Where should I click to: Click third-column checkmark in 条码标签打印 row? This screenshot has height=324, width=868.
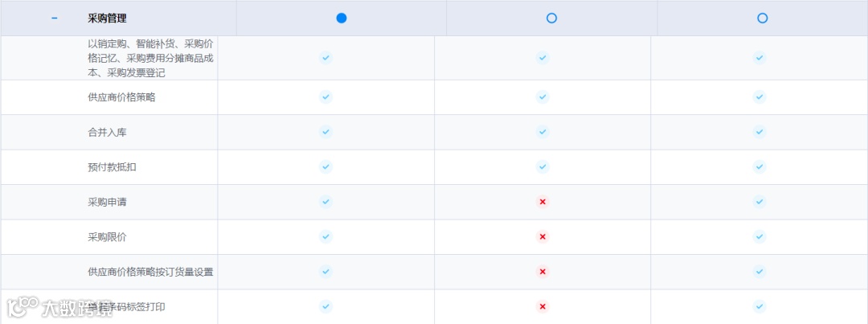pyautogui.click(x=759, y=306)
